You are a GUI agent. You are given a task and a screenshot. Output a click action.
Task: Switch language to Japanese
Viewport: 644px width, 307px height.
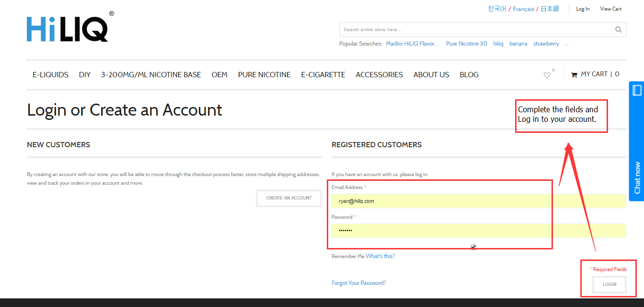click(x=550, y=9)
